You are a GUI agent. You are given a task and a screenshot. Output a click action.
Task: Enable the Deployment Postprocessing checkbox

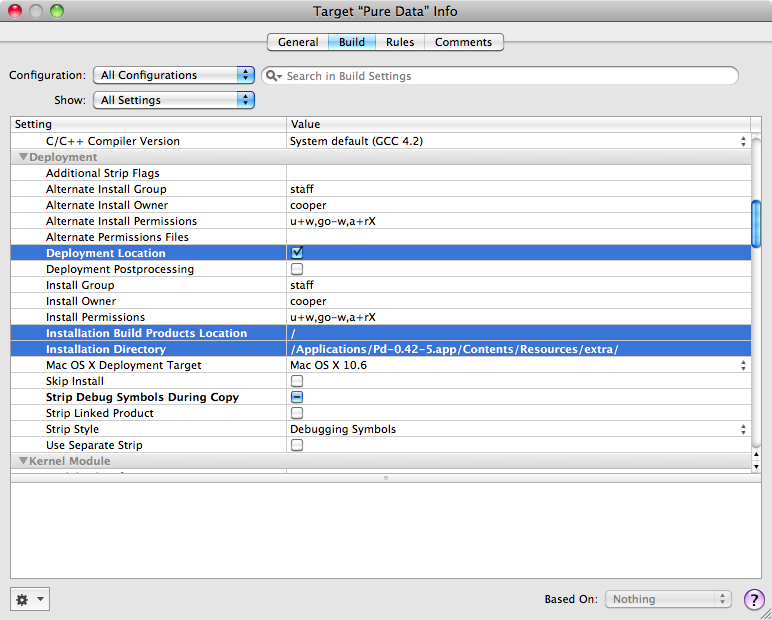point(297,269)
